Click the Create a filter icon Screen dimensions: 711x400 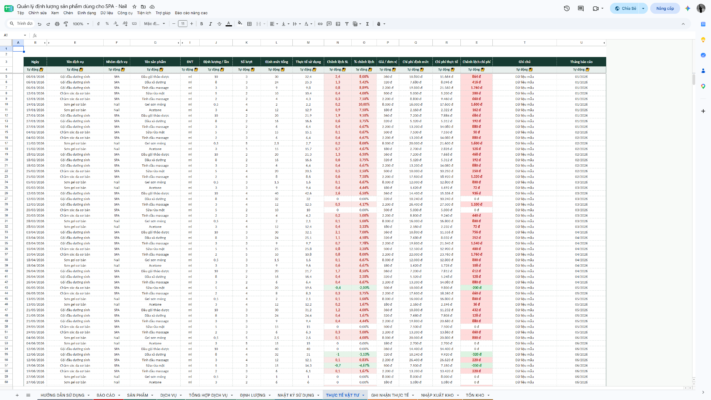(347, 24)
